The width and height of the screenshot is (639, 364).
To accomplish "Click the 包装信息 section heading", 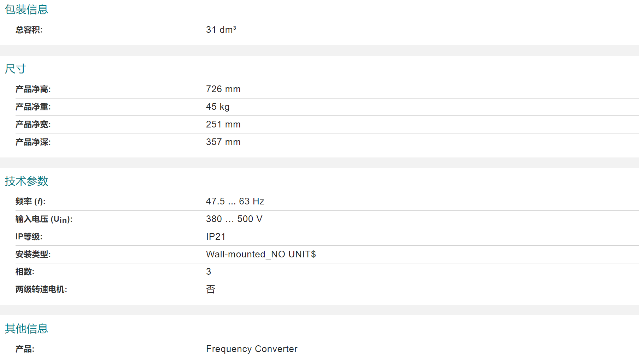I will [27, 10].
